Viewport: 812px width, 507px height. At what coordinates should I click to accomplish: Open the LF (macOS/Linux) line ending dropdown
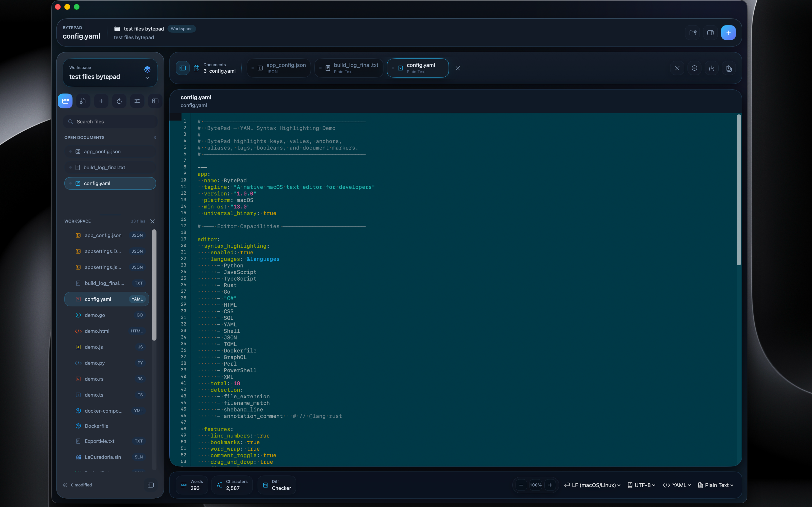point(592,485)
